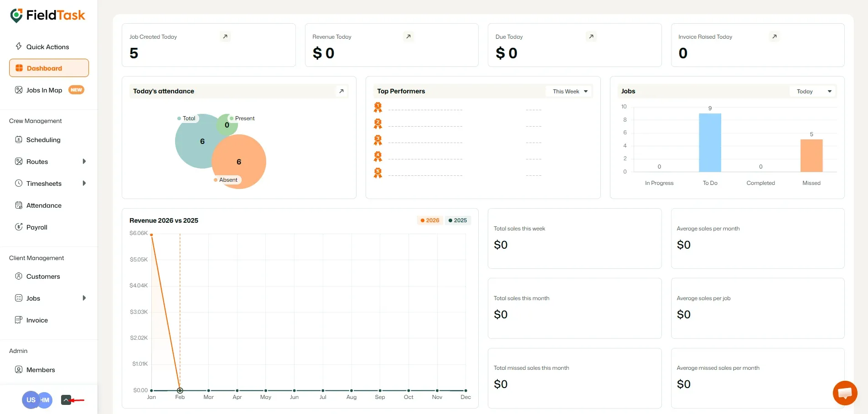Click the Jobs In Map sidebar icon

point(19,90)
